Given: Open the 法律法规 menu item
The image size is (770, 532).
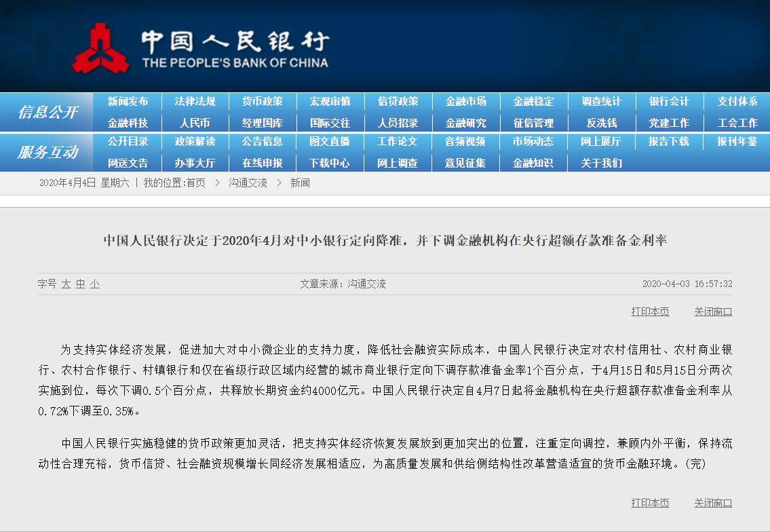Looking at the screenshot, I should [195, 101].
